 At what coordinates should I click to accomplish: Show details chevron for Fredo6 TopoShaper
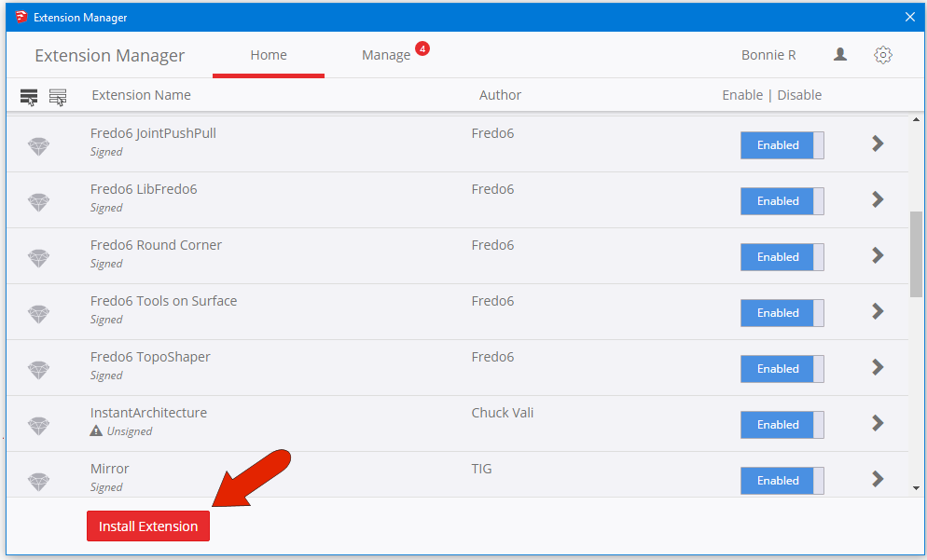point(878,367)
